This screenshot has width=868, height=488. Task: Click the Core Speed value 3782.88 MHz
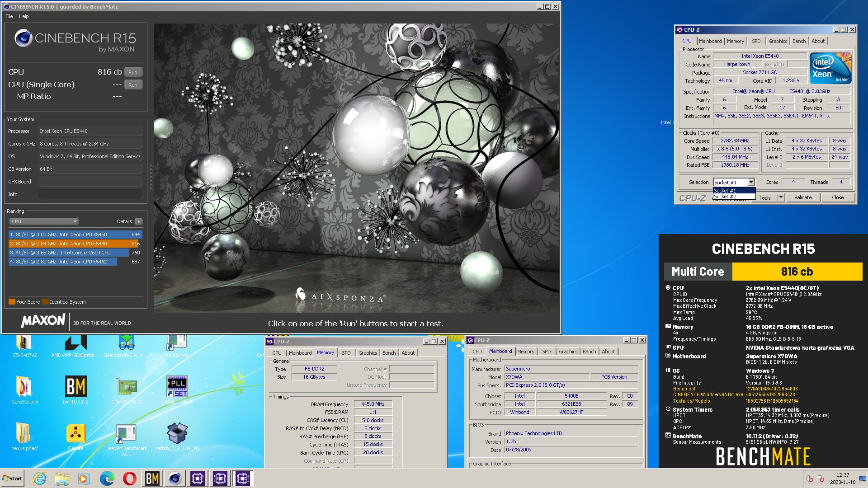tap(735, 141)
